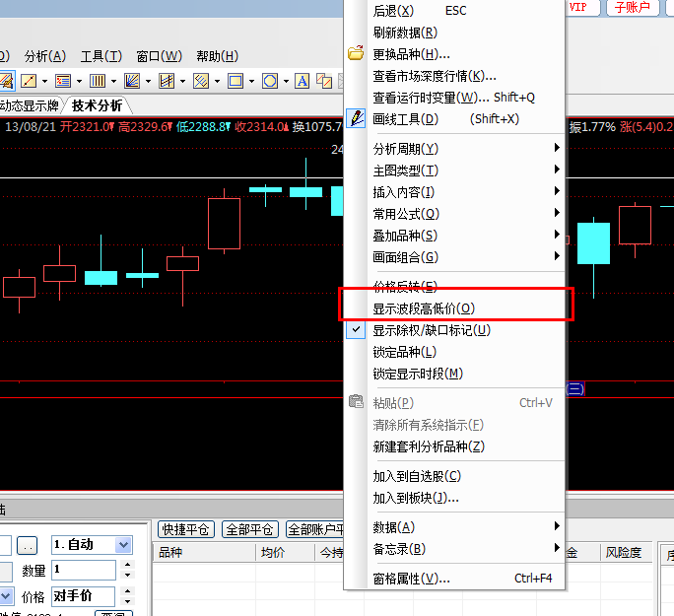Choose 新建套利分析品种(Z) entry
The image size is (674, 616).
coord(455,446)
